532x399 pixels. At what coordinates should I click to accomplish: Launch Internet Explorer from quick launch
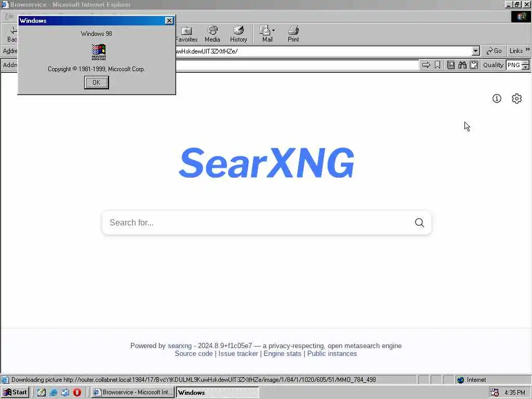54,392
